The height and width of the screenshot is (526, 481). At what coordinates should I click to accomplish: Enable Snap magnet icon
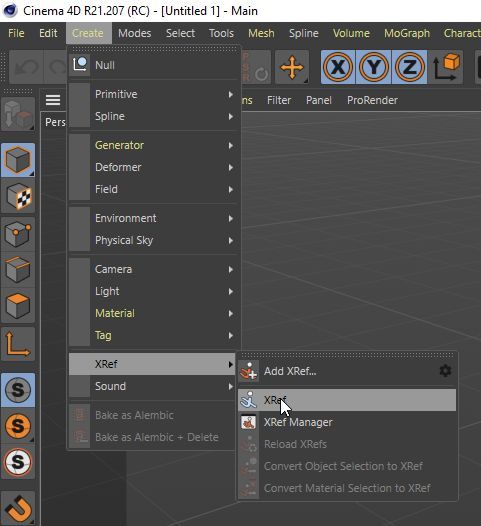18,508
